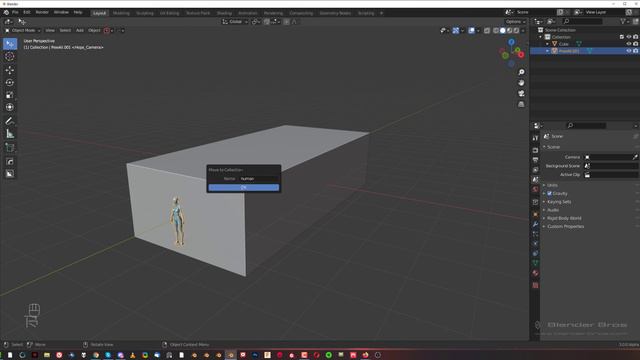Open the Texture properties tab

pyautogui.click(x=535, y=285)
